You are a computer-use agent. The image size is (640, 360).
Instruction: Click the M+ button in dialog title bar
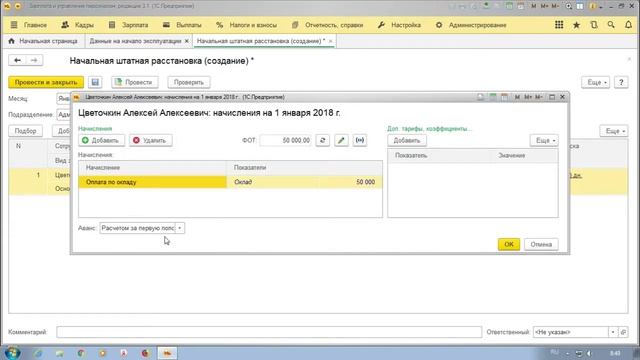[528, 97]
